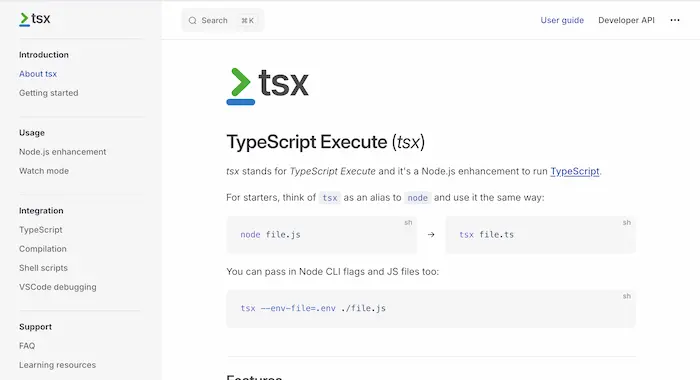Click the 'tsx --env-file=.env ./file.js' code block

point(431,309)
